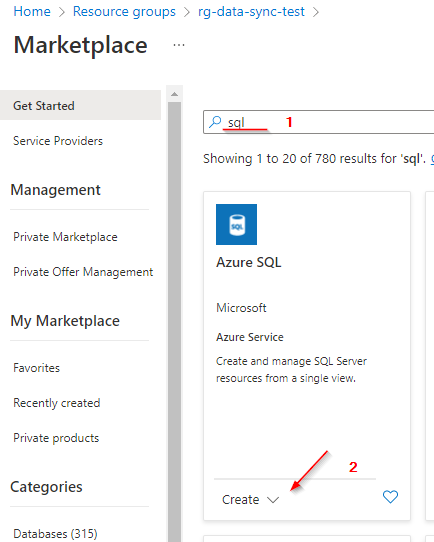
Task: Open Service Providers section
Action: 58,141
